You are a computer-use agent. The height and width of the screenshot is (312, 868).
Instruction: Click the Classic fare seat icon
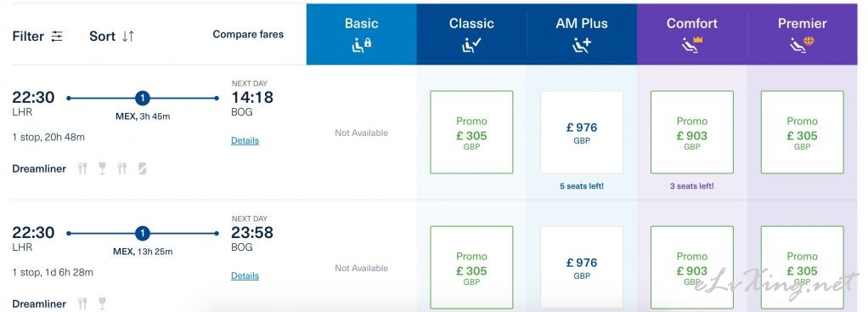pyautogui.click(x=471, y=45)
